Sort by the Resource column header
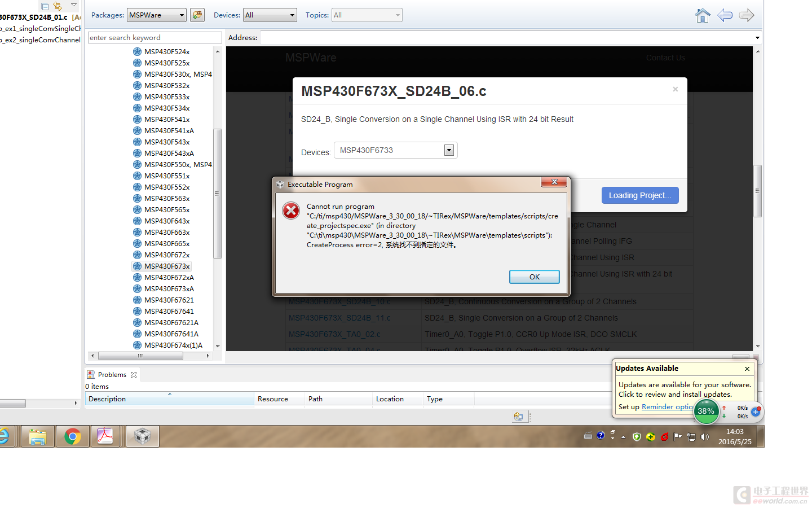 (x=279, y=398)
